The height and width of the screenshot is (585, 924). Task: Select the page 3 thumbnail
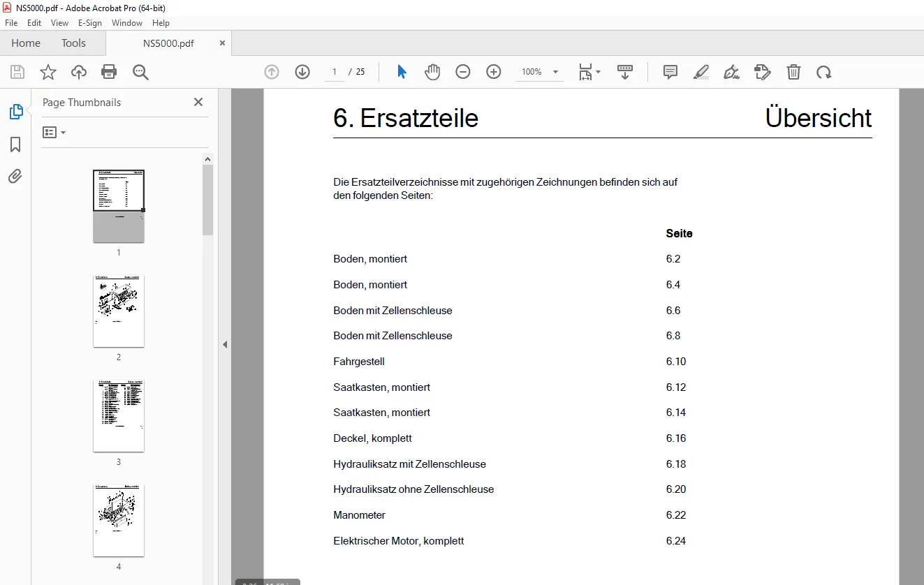119,415
